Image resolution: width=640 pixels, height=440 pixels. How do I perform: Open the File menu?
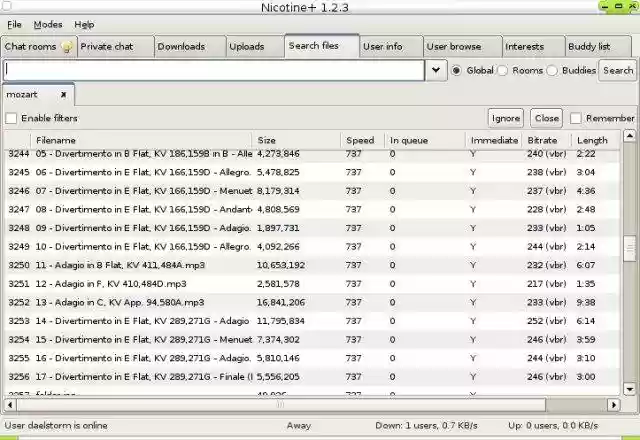click(14, 24)
